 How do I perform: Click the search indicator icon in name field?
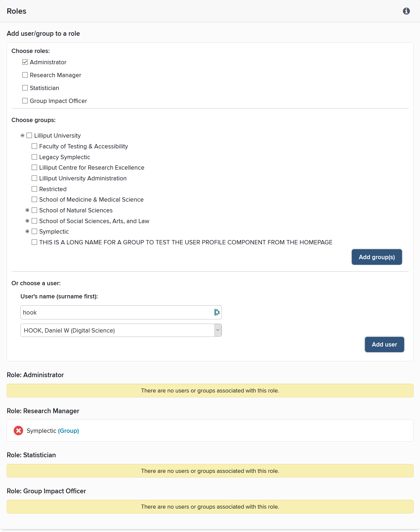click(217, 312)
